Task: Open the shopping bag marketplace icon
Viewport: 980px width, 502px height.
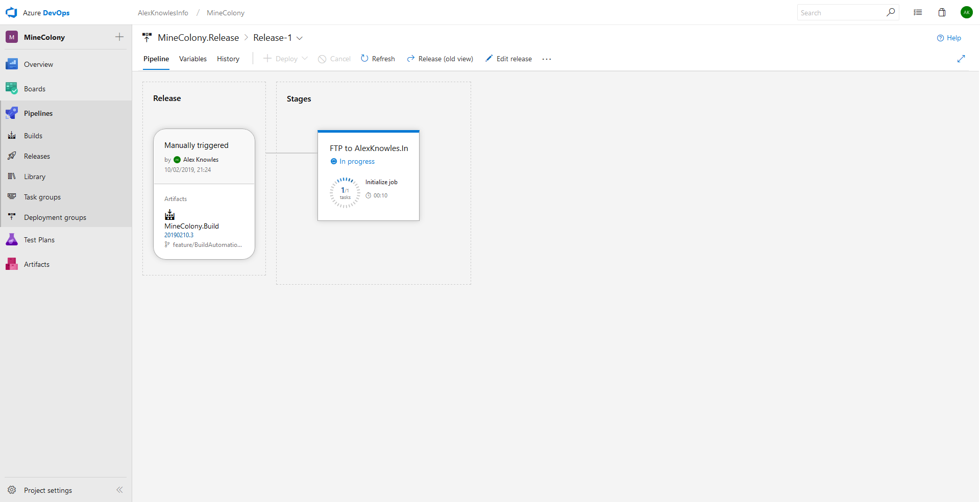Action: tap(942, 13)
